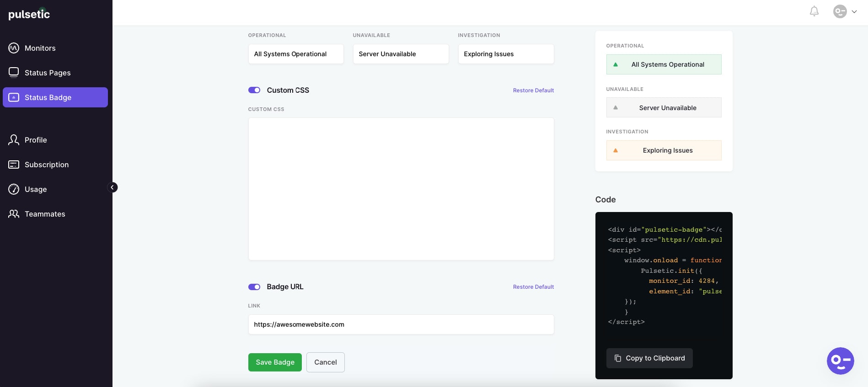Screen dimensions: 868x387
Task: Click the Code heading
Action: (x=605, y=200)
